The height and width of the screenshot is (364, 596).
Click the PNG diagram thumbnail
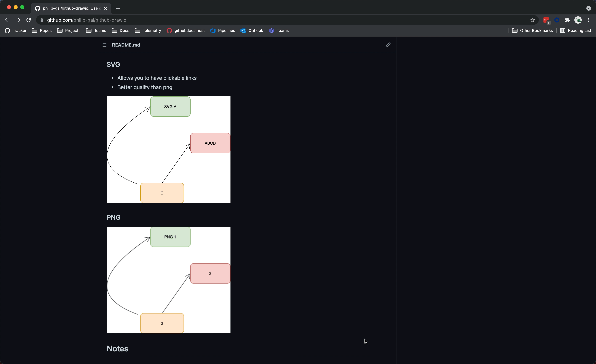[169, 280]
